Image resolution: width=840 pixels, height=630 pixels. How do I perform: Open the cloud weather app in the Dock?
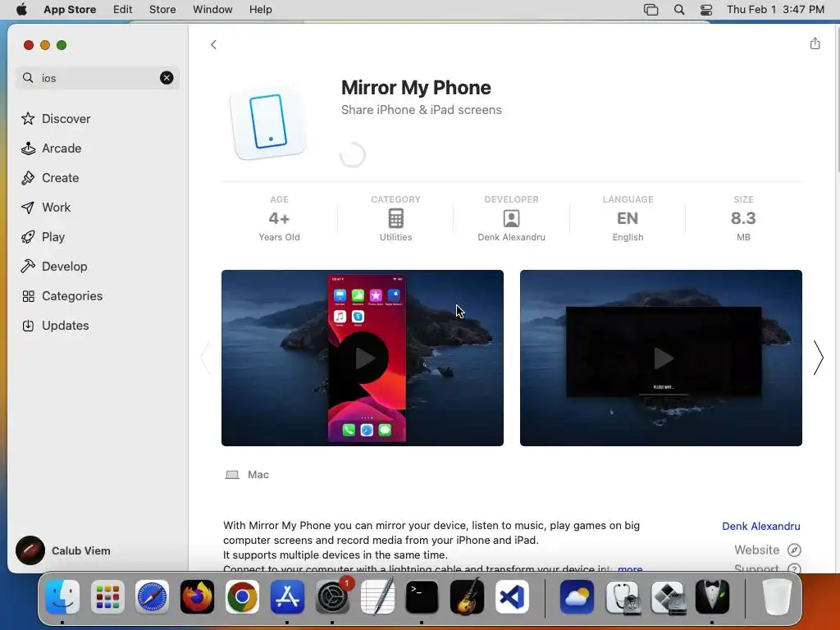pyautogui.click(x=577, y=596)
